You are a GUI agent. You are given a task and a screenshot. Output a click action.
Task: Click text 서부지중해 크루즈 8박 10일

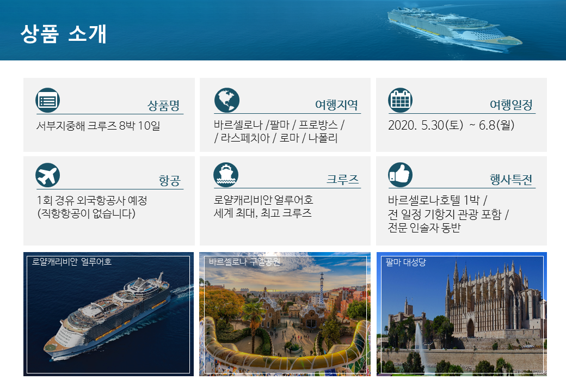click(98, 126)
